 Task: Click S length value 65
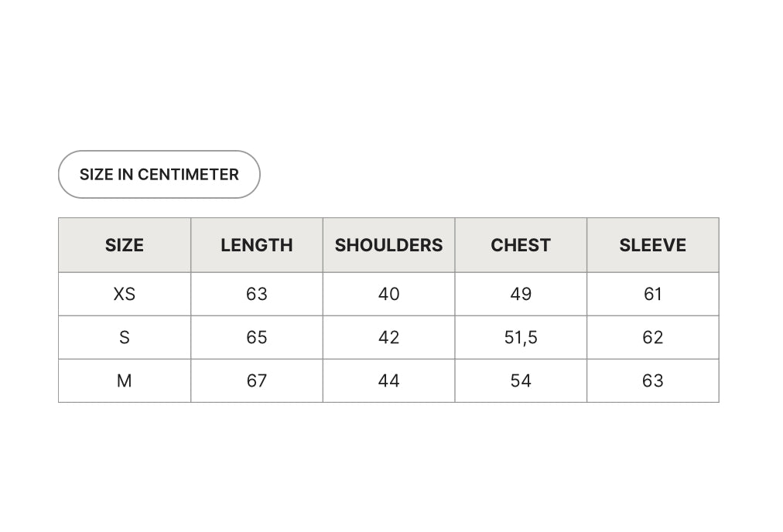(x=257, y=337)
